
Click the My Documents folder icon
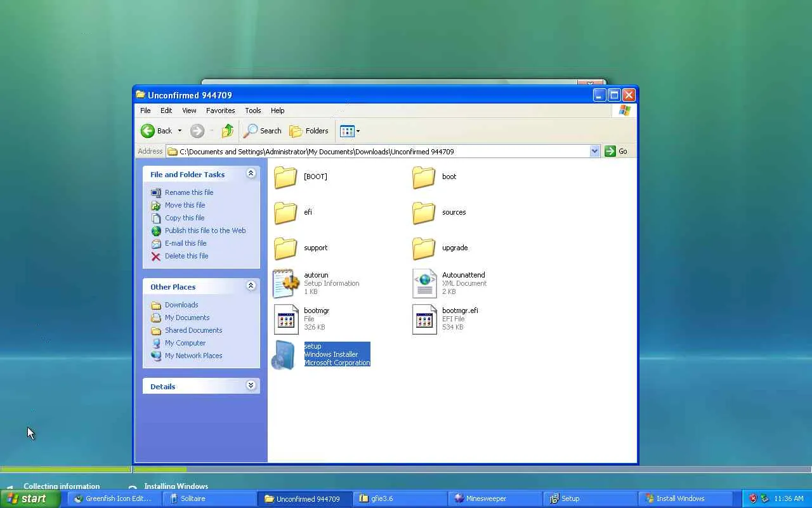tap(156, 317)
